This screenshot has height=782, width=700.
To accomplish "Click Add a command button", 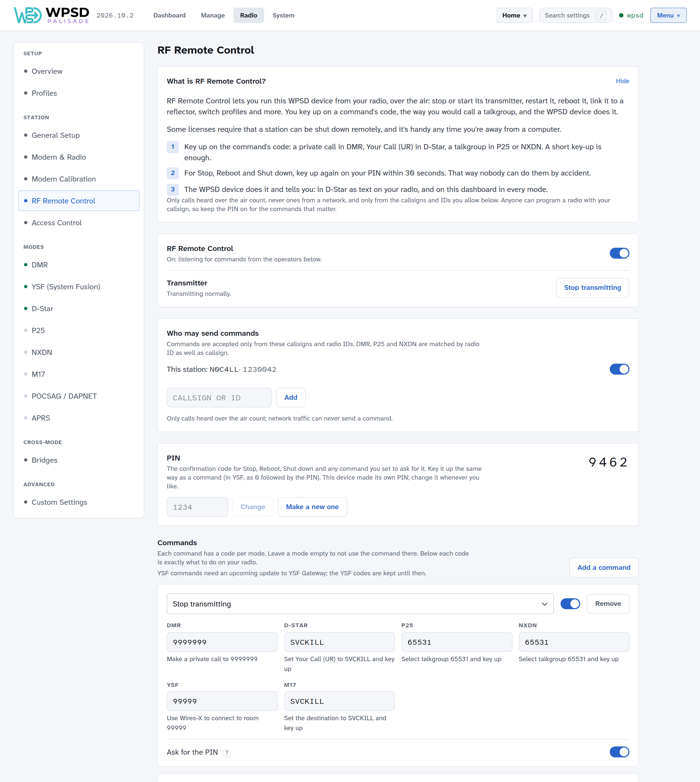I will (603, 568).
